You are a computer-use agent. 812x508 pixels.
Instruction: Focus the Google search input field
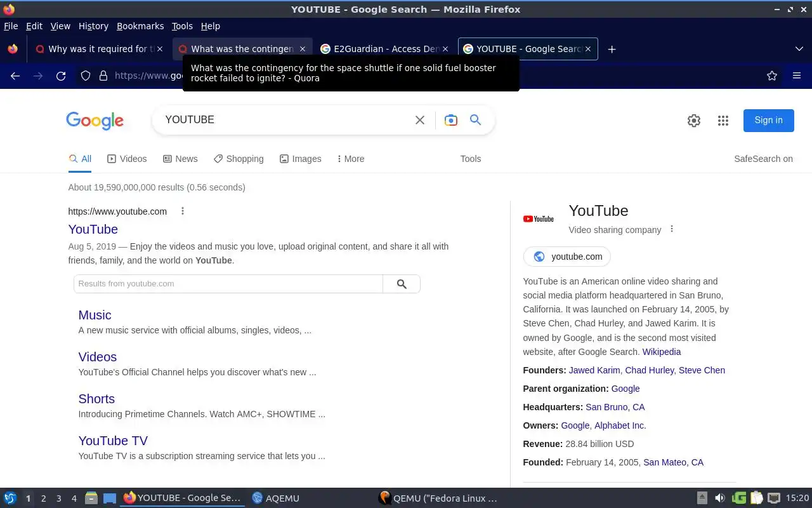[285, 119]
